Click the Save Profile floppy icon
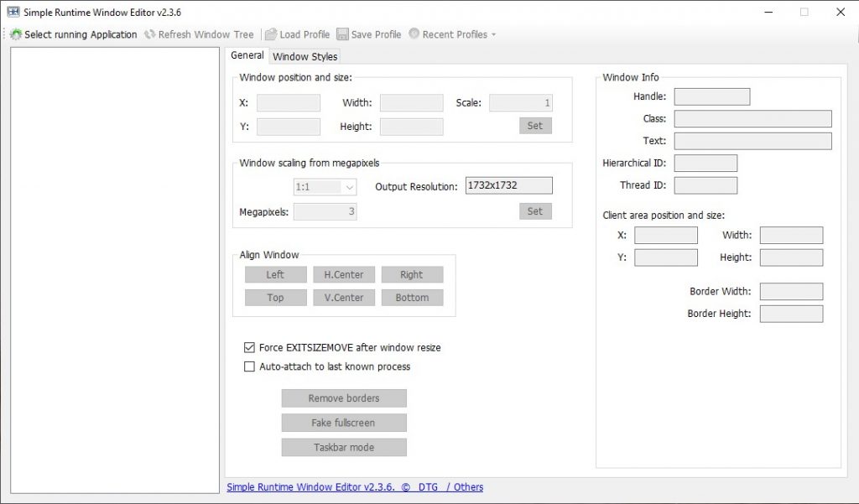This screenshot has width=859, height=504. (342, 34)
